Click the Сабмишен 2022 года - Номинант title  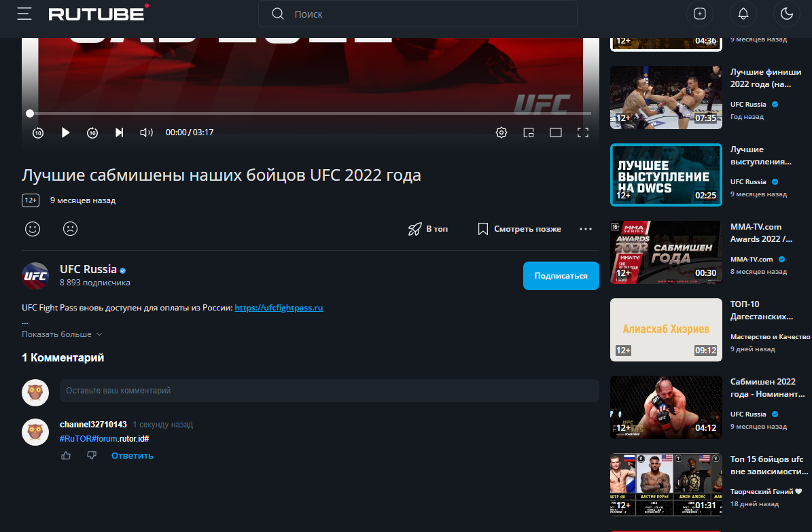click(767, 388)
